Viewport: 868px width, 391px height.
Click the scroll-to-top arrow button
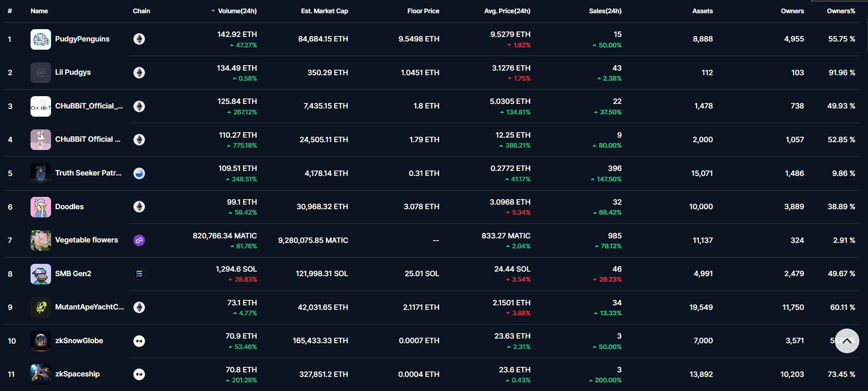(847, 341)
